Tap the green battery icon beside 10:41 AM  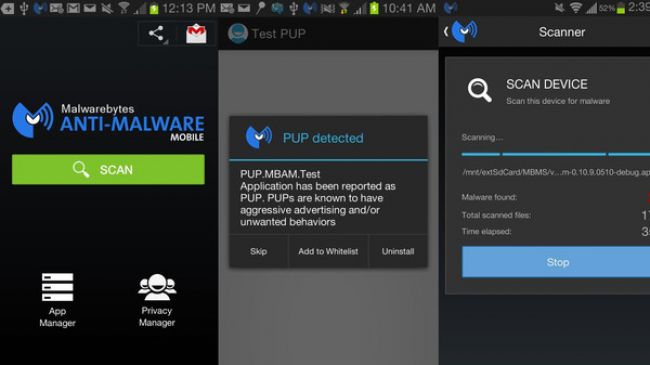click(374, 8)
